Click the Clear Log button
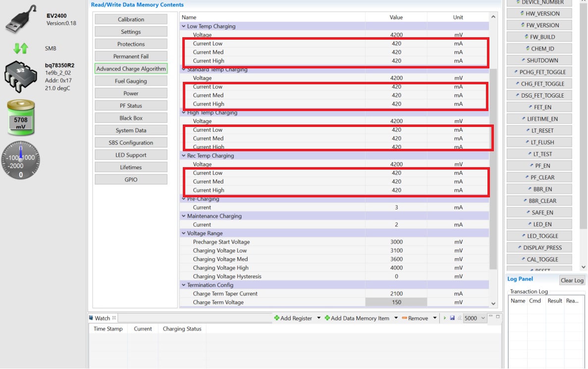Image resolution: width=588 pixels, height=369 pixels. click(572, 280)
